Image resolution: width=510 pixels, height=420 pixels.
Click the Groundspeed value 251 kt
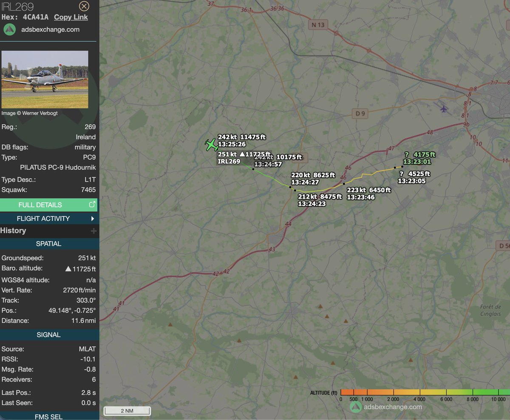[87, 258]
